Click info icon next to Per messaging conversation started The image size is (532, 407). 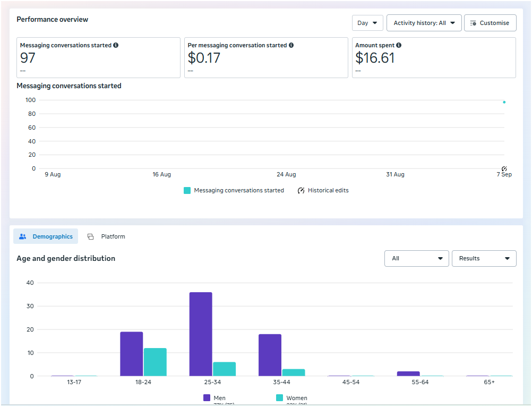pos(291,46)
